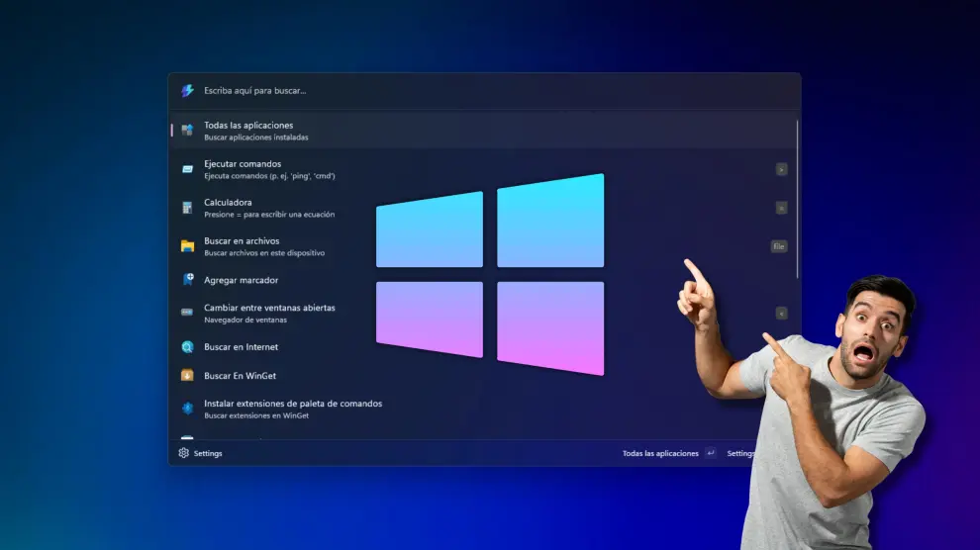Click the Cambiar entre ventanas abiertas icon

[187, 313]
